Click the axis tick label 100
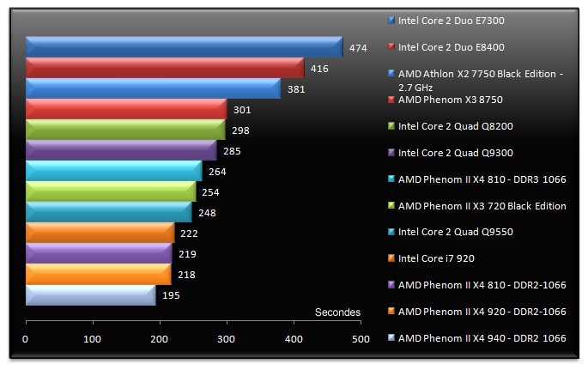This screenshot has height=370, width=588. 92,339
